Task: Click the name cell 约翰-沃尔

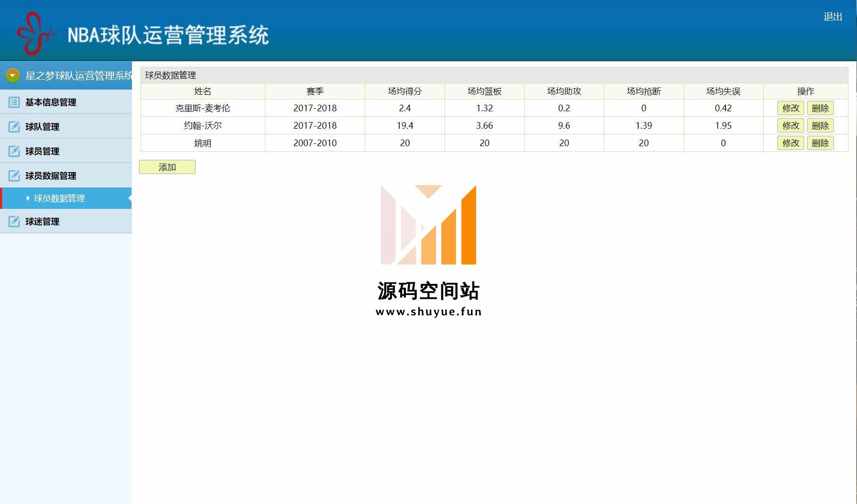Action: pos(203,126)
